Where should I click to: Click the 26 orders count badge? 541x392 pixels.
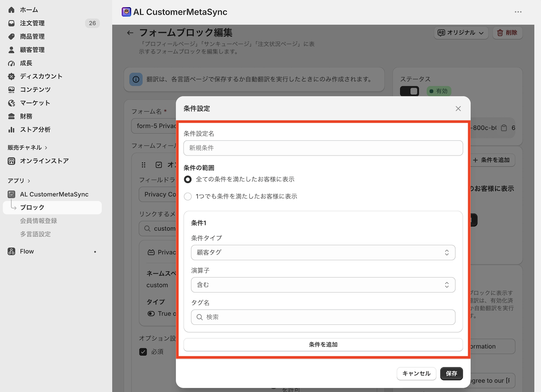pos(92,23)
